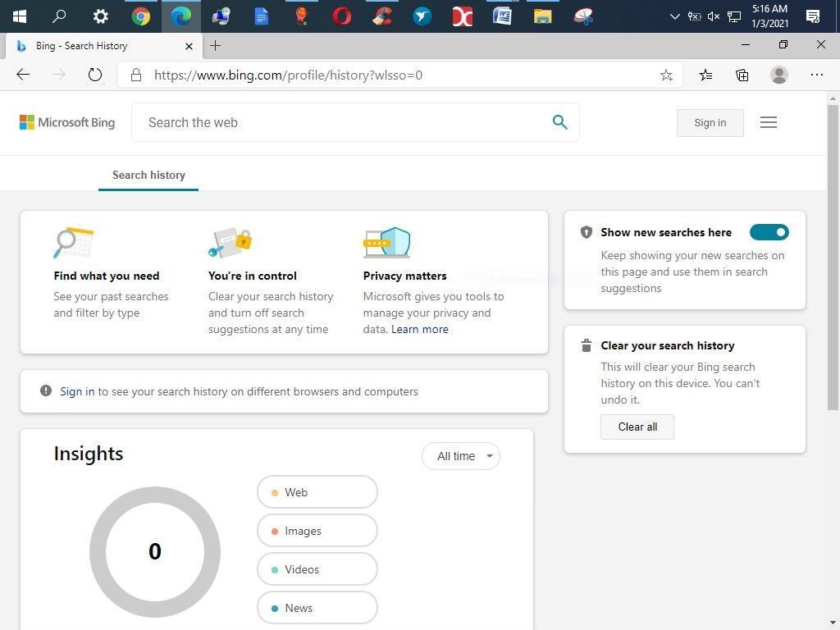
Task: Open Microsoft Word from the taskbar
Action: (x=502, y=16)
